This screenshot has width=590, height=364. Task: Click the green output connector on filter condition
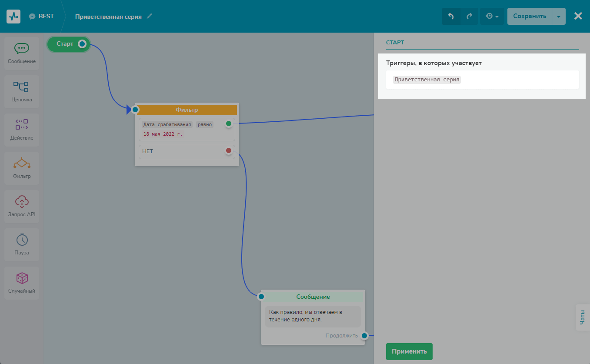point(229,124)
